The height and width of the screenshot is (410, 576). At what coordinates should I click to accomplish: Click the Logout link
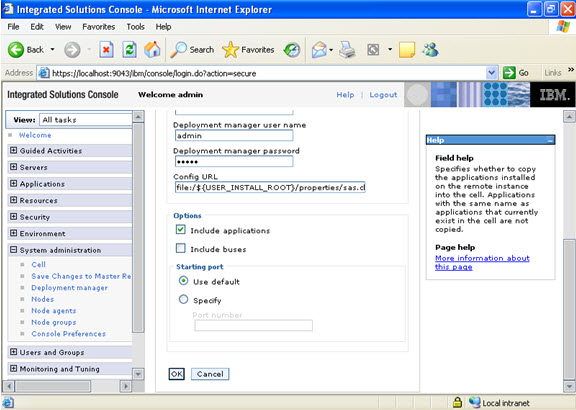[383, 95]
